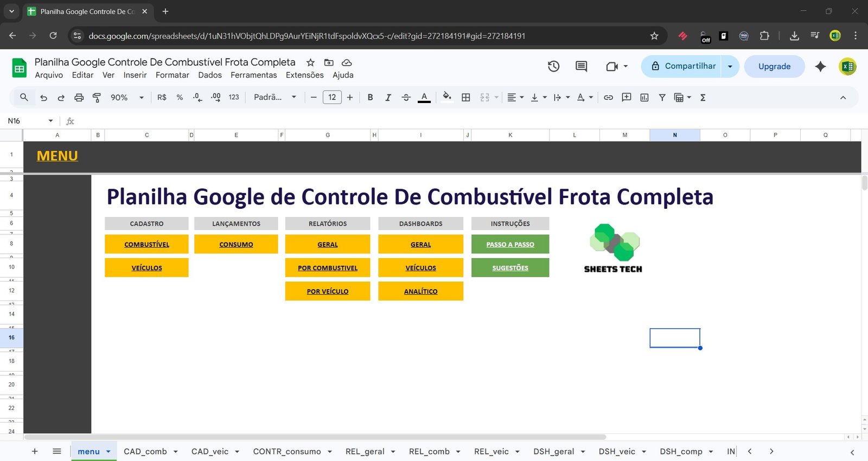868x461 pixels.
Task: Click the Compartilhar button
Action: click(681, 66)
